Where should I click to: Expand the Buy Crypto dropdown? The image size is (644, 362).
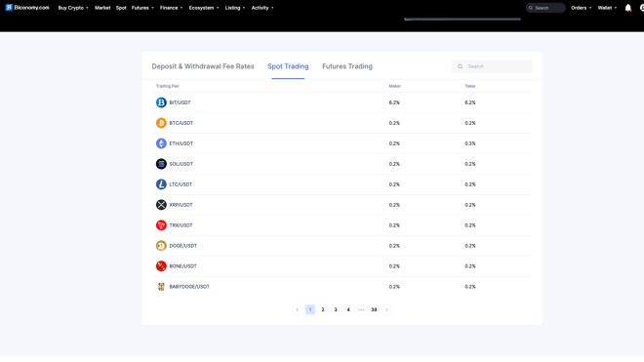coord(73,8)
